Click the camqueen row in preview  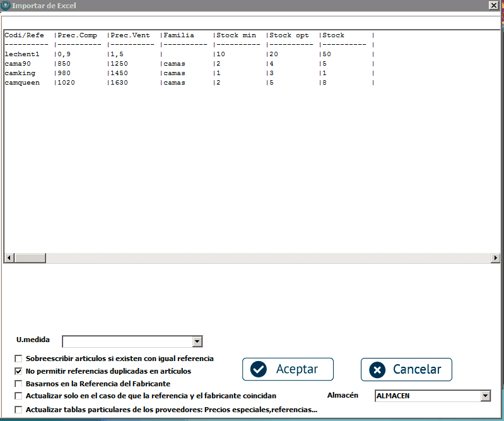(x=22, y=83)
